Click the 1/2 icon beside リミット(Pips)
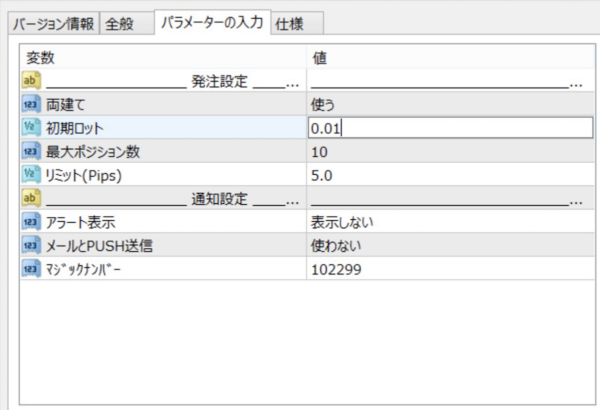The width and height of the screenshot is (600, 410). pos(31,175)
